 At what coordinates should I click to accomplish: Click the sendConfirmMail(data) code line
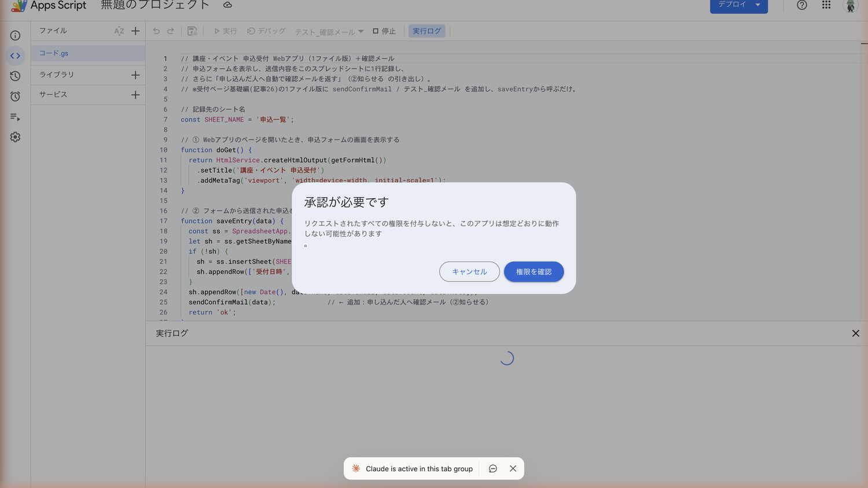click(232, 302)
